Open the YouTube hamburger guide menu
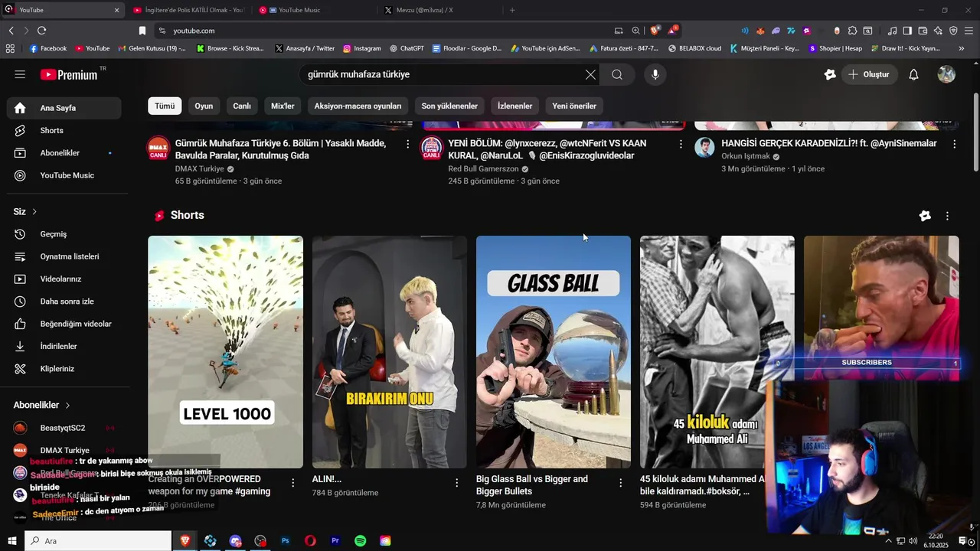This screenshot has height=551, width=980. pos(20,74)
